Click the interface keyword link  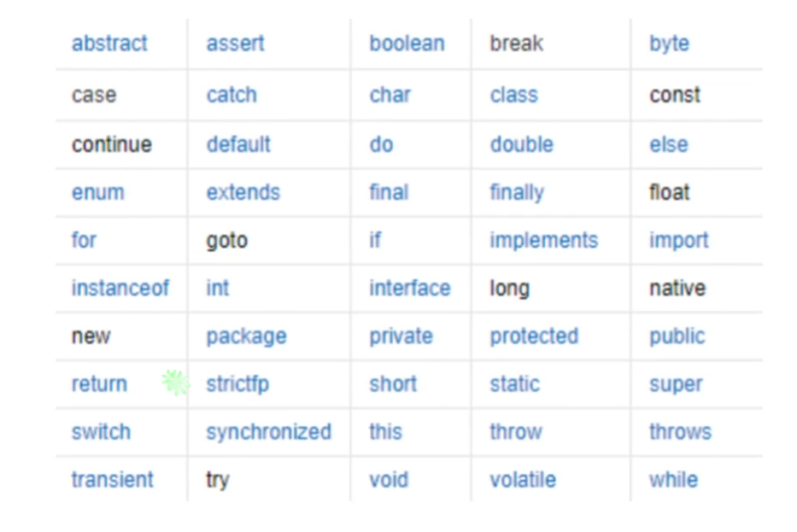click(410, 288)
